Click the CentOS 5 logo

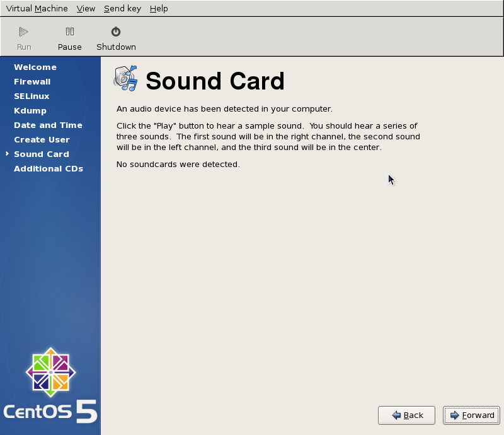(50, 385)
